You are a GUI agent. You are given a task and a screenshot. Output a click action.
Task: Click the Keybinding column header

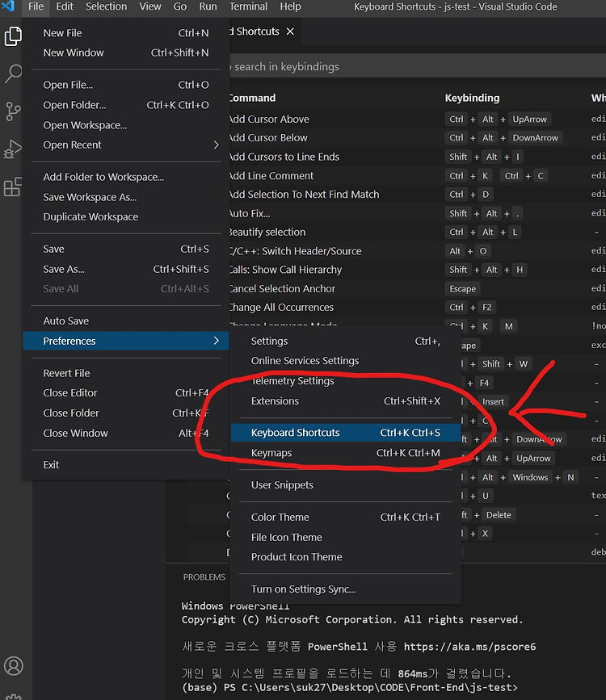point(472,98)
